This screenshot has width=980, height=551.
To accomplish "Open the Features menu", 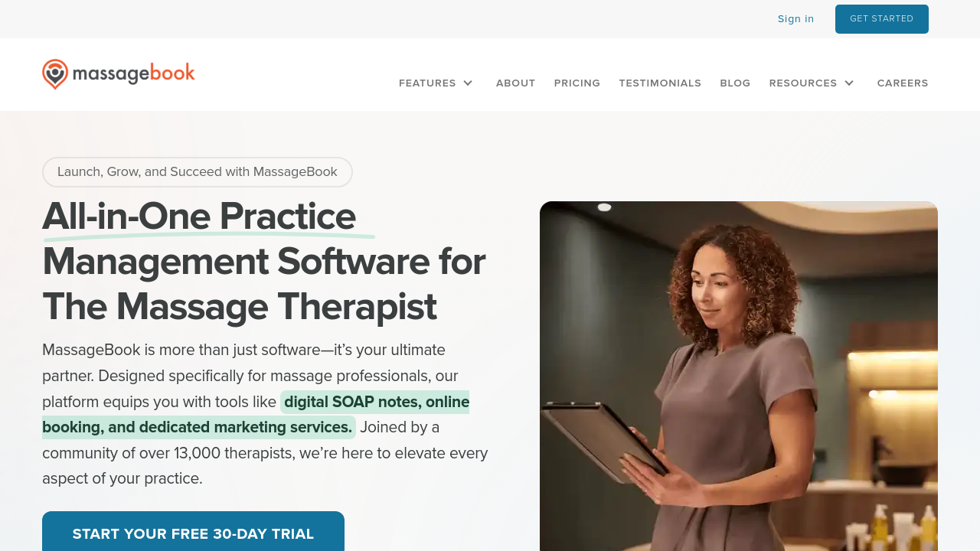I will point(427,83).
